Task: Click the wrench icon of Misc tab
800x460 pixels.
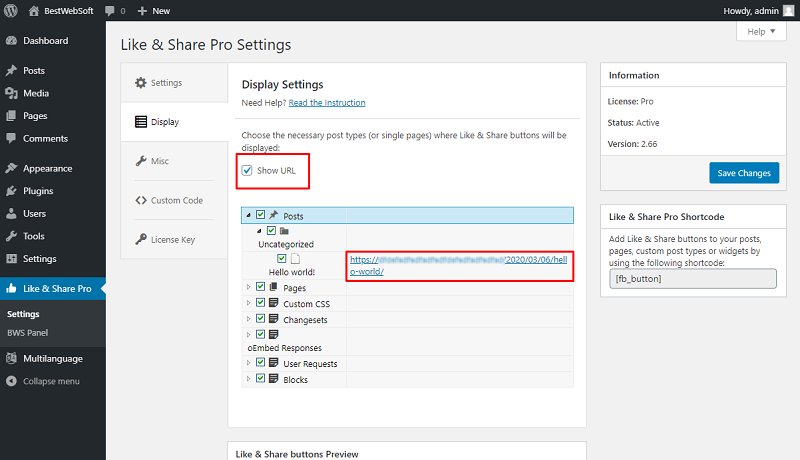Action: (141, 161)
